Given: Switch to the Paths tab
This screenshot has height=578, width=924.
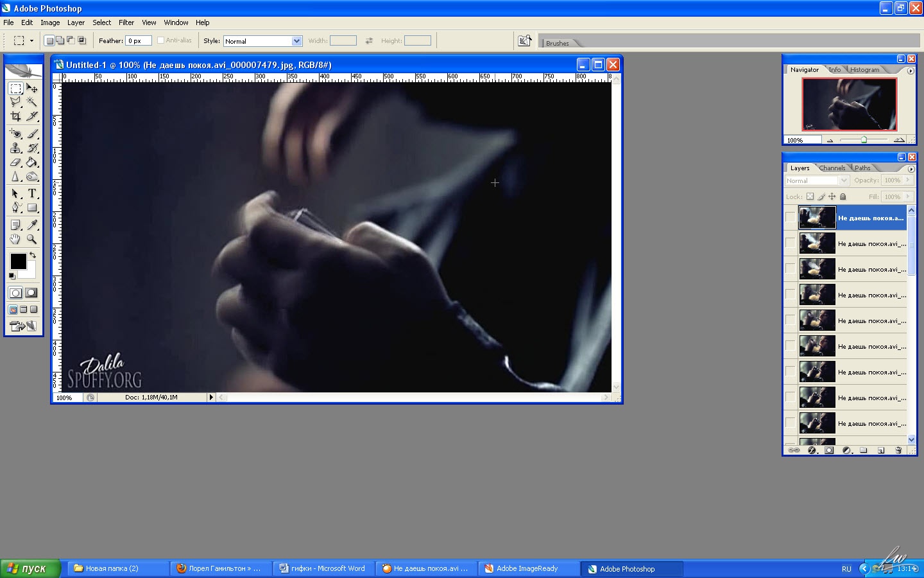Looking at the screenshot, I should 862,168.
